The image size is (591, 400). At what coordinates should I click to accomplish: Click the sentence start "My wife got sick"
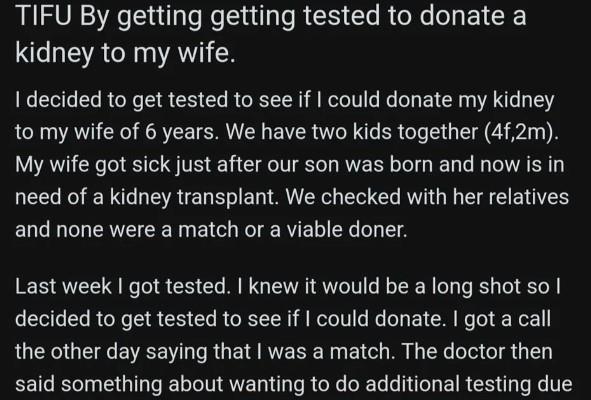92,166
